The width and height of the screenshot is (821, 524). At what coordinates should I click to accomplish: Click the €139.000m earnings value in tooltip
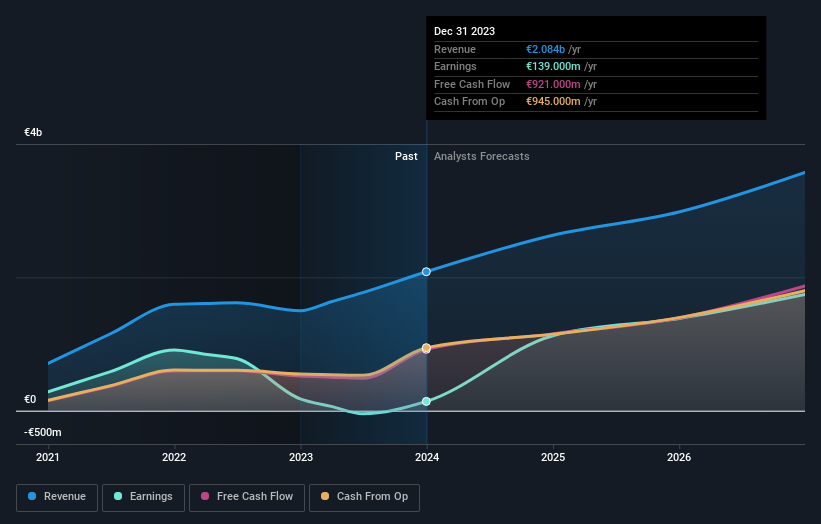[x=553, y=66]
